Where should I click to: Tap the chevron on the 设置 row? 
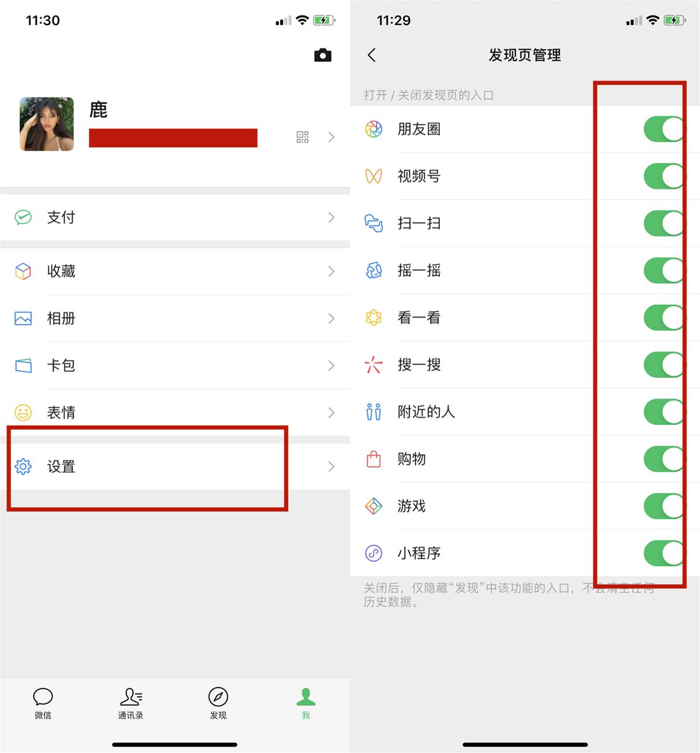(x=331, y=466)
